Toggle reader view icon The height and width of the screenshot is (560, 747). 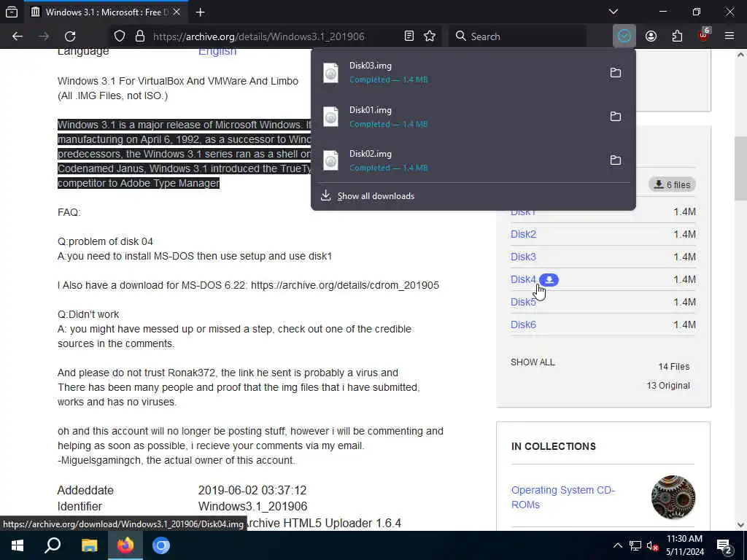409,36
